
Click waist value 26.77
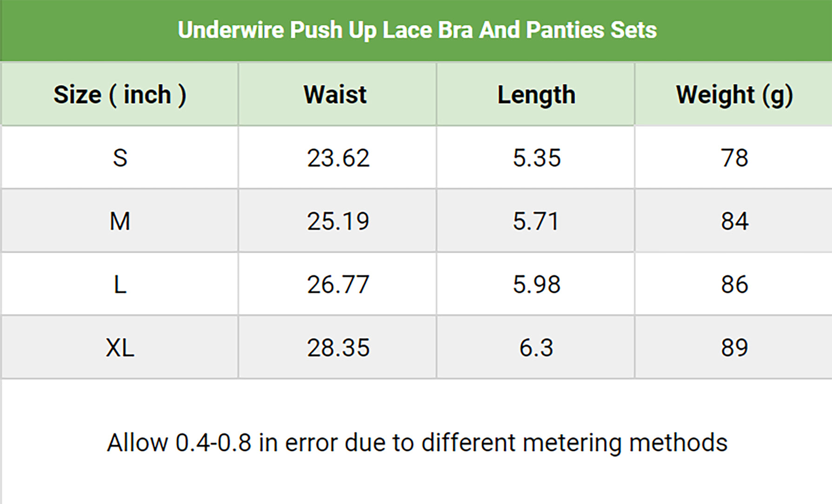pos(338,284)
